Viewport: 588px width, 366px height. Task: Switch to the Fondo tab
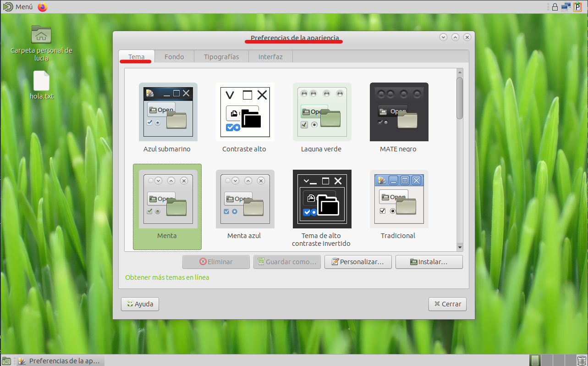click(174, 57)
